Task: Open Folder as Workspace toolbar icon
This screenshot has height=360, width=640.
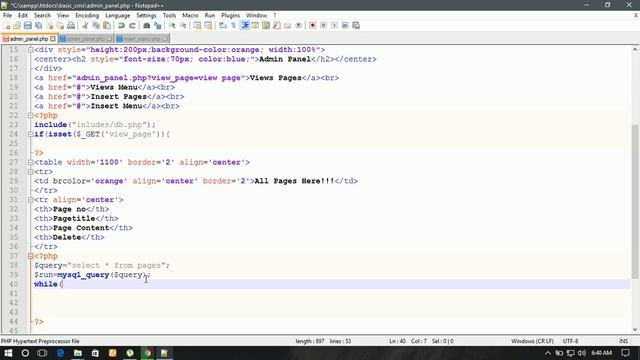Action: coord(287,26)
